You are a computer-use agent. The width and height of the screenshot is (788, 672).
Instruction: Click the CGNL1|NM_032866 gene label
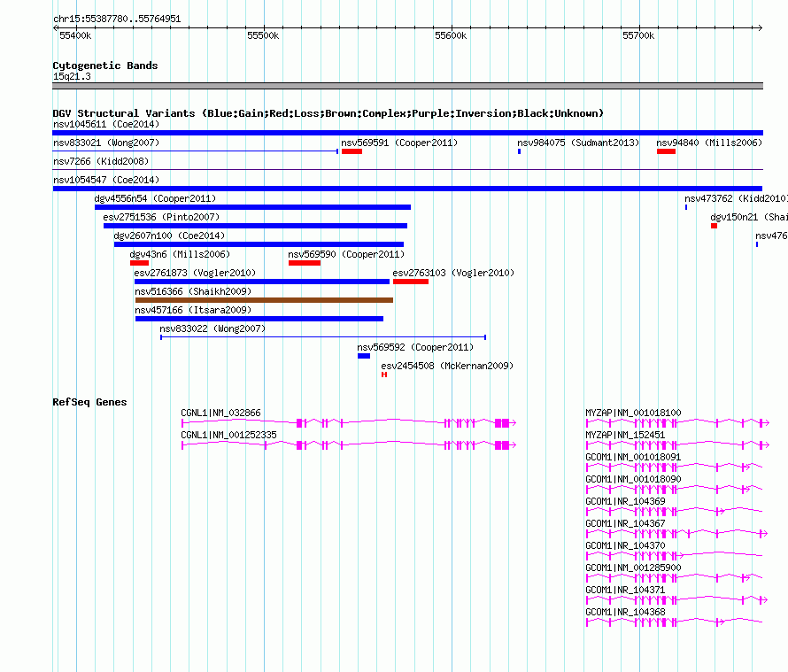click(220, 413)
